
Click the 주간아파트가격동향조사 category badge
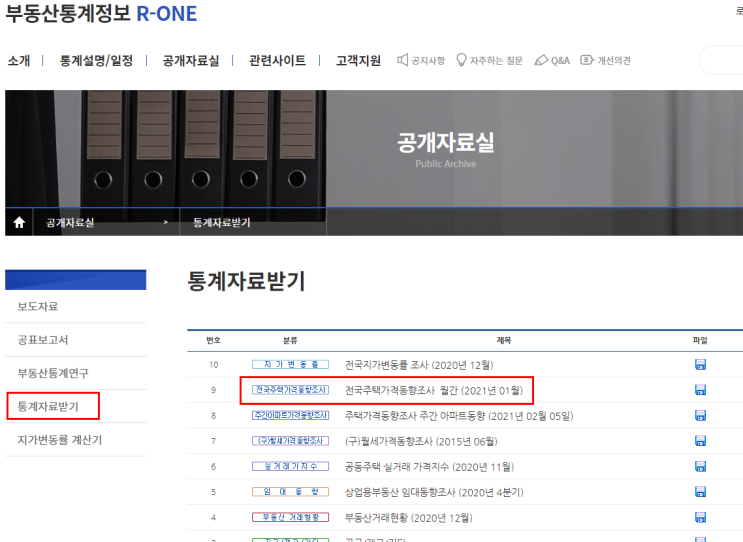290,416
